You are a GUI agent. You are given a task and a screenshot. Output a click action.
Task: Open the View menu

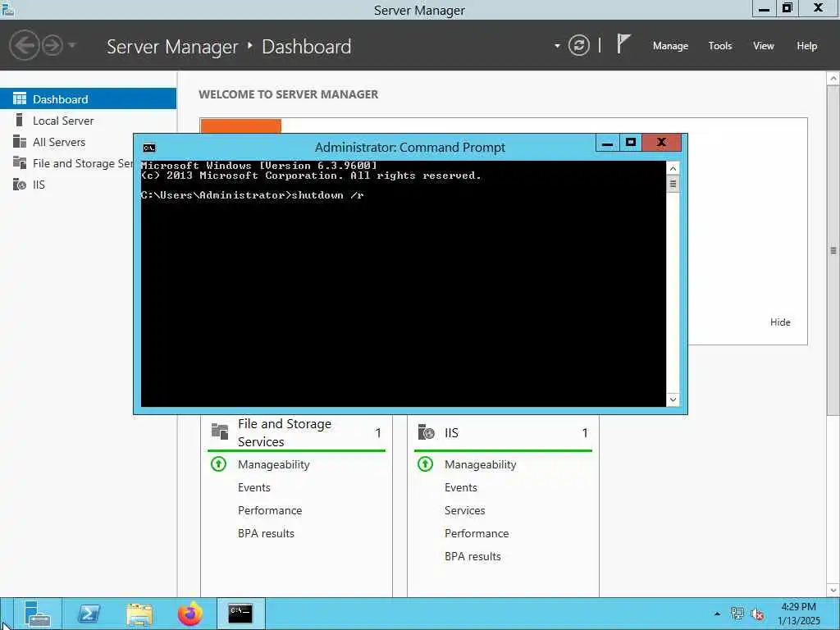[x=764, y=46]
